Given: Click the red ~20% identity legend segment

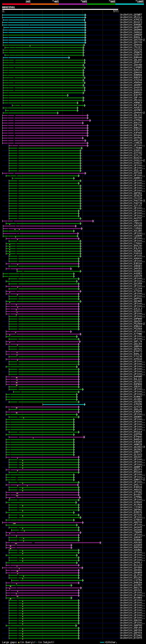Looking at the screenshot, I should [x=16, y=4].
